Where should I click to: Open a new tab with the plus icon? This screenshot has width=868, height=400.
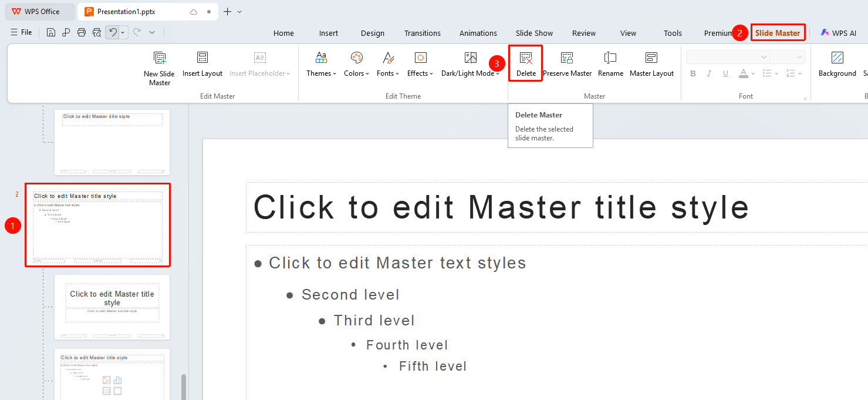[x=228, y=12]
